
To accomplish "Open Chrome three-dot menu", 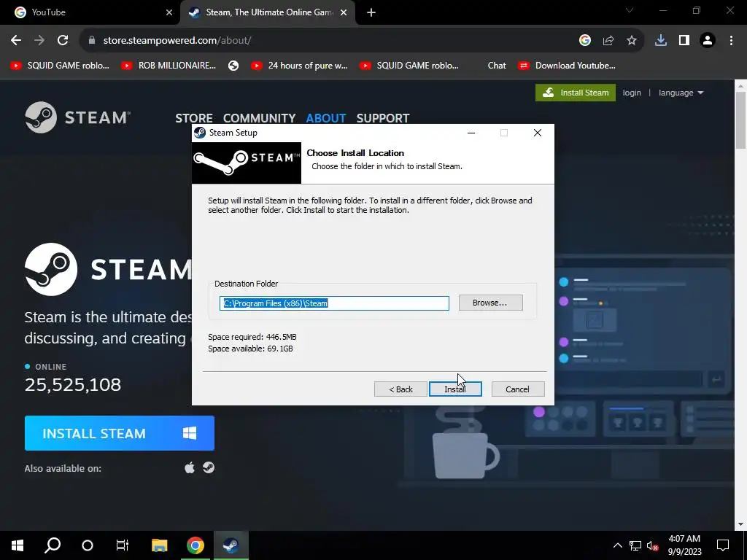I will [x=731, y=41].
